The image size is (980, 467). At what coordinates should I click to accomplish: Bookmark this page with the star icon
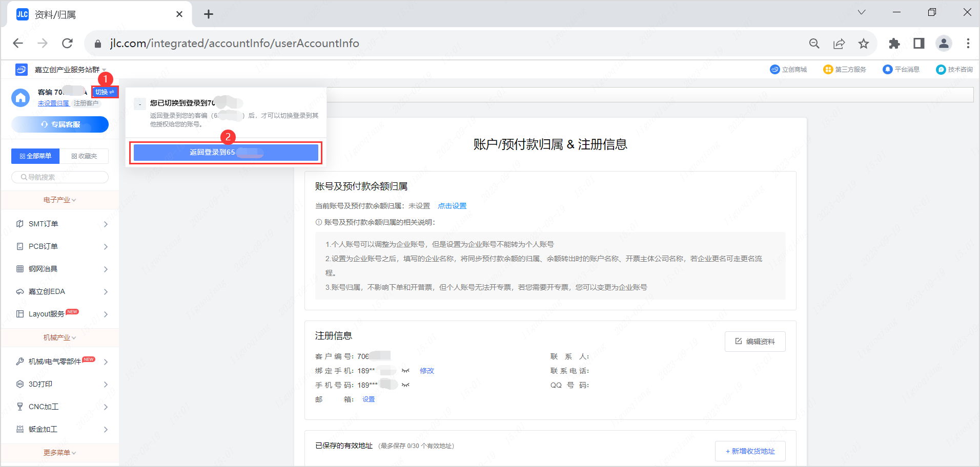[864, 44]
